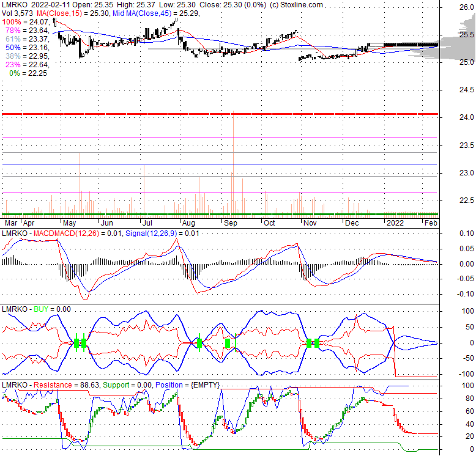Screen dimensions: 476x456
Task: Click the High: 25.37 value
Action: click(136, 5)
